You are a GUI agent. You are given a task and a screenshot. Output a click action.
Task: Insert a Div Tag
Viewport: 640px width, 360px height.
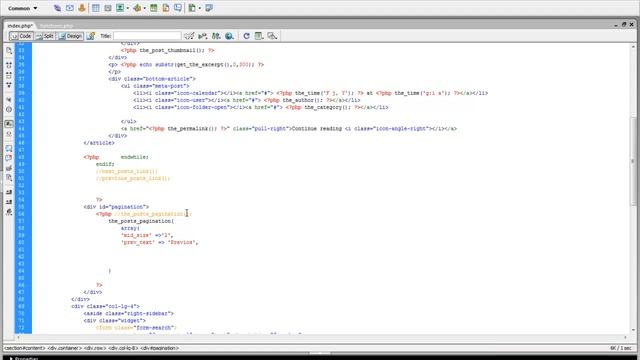[x=108, y=8]
